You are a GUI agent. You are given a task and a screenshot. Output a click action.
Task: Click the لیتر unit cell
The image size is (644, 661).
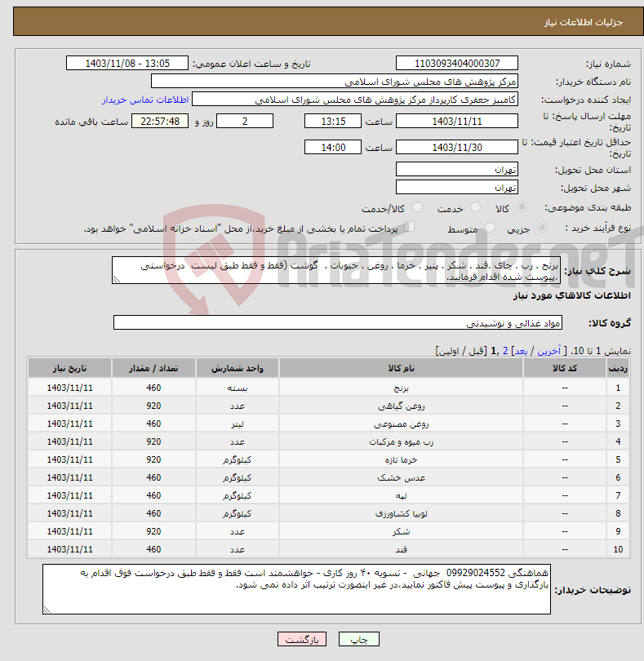pos(237,424)
